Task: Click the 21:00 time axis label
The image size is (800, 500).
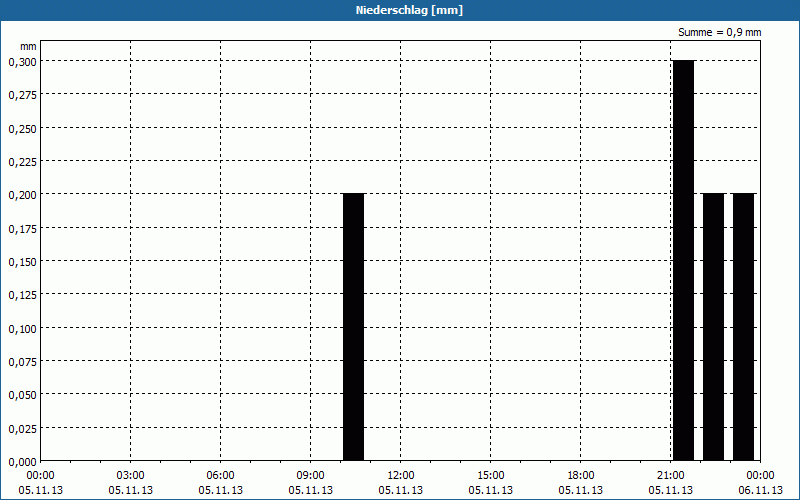Action: (x=671, y=475)
